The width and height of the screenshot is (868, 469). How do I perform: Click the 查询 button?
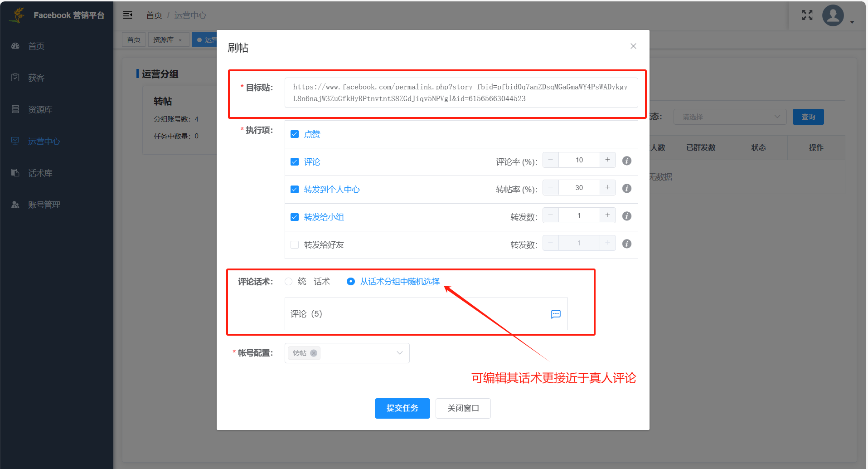click(x=808, y=117)
